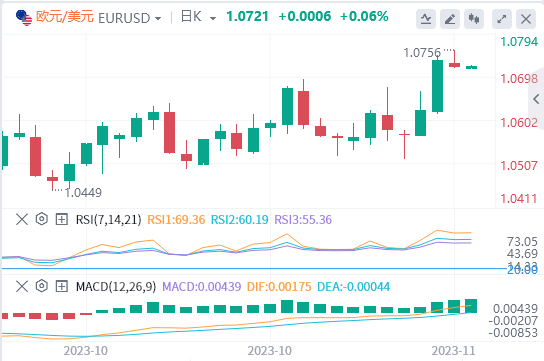Open MACD indicator settings
544x361 pixels.
42,286
